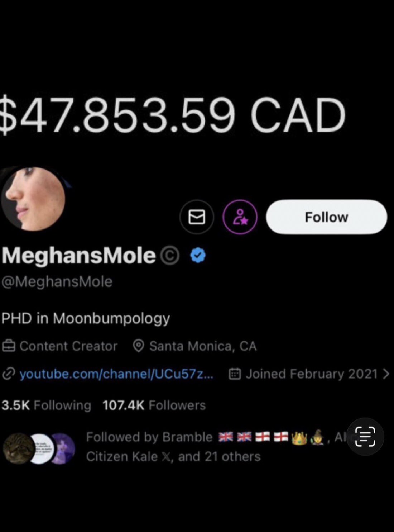394x532 pixels.
Task: View the 3.5K Following list
Action: tap(46, 405)
